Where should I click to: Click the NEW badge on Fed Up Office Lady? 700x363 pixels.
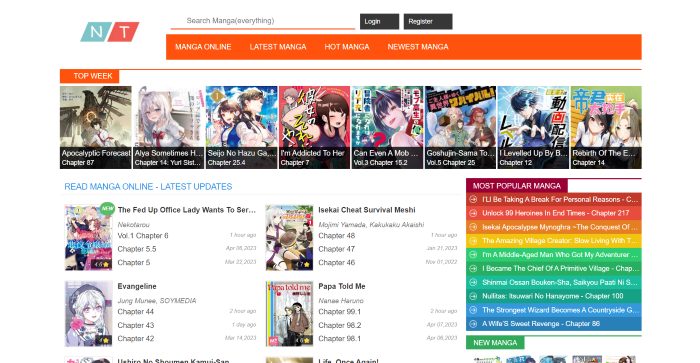coord(107,209)
